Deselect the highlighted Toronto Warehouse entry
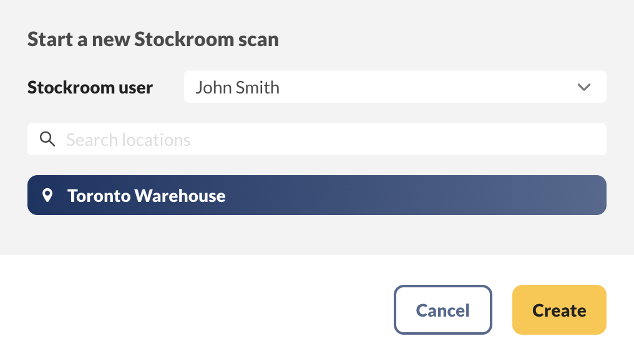The height and width of the screenshot is (364, 634). [316, 195]
